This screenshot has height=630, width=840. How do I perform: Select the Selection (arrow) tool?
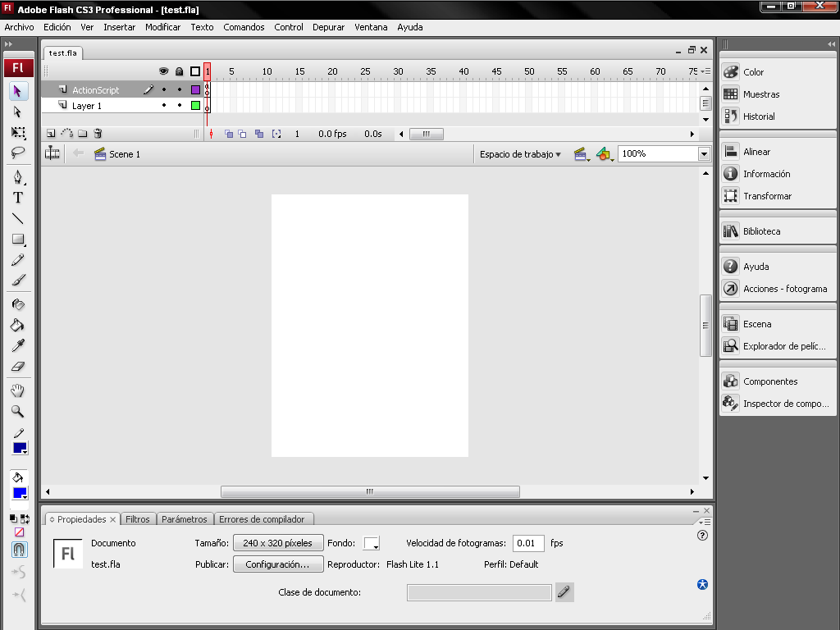click(x=18, y=91)
